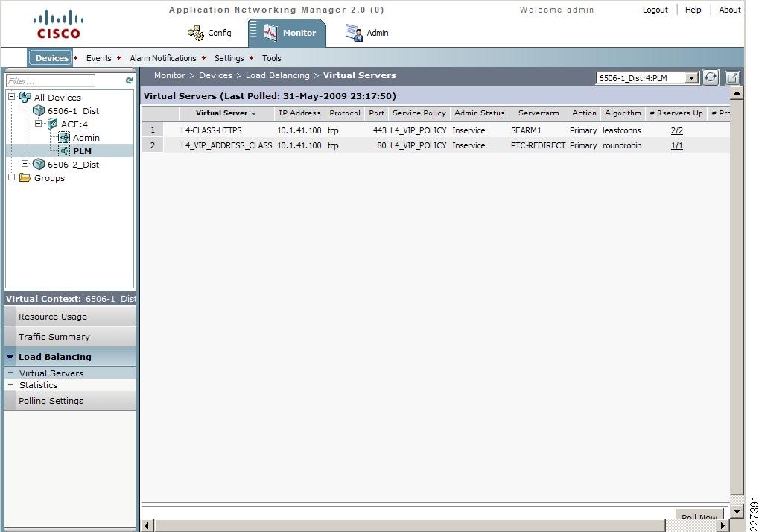
Task: Click the Groups folder icon
Action: pyautogui.click(x=25, y=177)
